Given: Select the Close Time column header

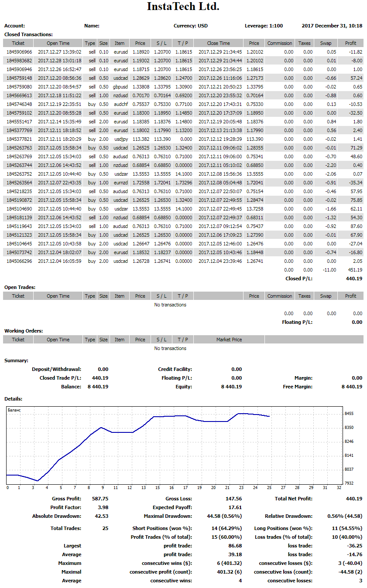Looking at the screenshot, I should tap(219, 43).
